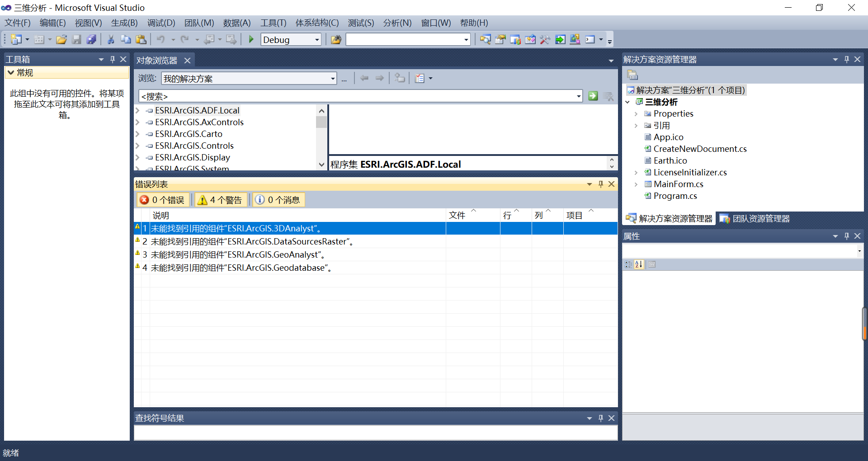Image resolution: width=868 pixels, height=461 pixels.
Task: Click the assembly tree scrollbar down arrow
Action: point(321,165)
